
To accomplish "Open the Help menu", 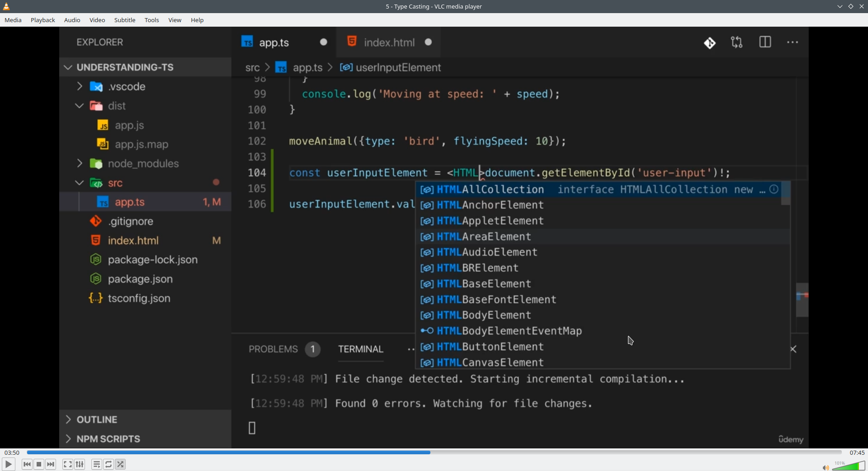I will pyautogui.click(x=197, y=20).
